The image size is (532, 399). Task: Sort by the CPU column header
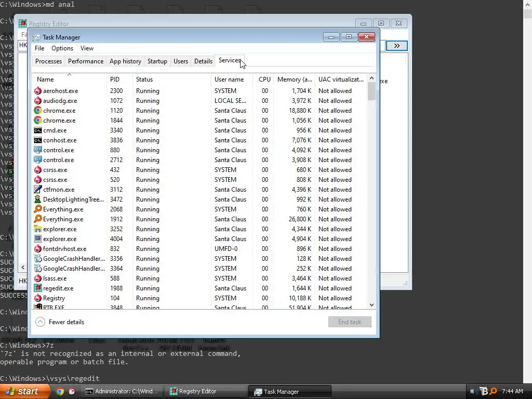tap(264, 79)
